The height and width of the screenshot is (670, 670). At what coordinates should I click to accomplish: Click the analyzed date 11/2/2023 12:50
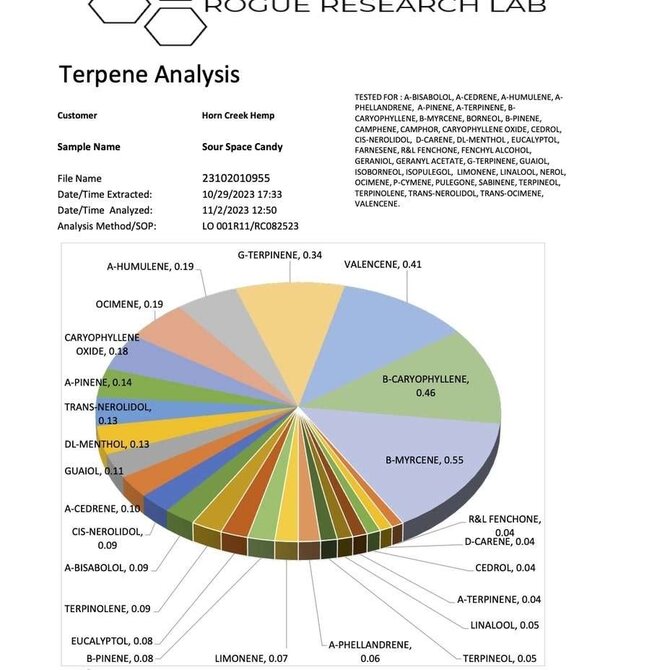click(239, 210)
